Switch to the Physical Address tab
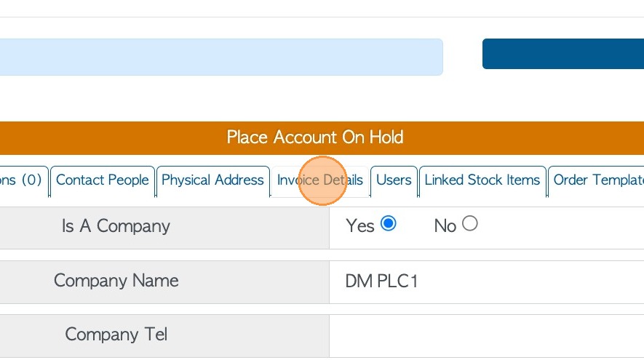 pos(212,180)
